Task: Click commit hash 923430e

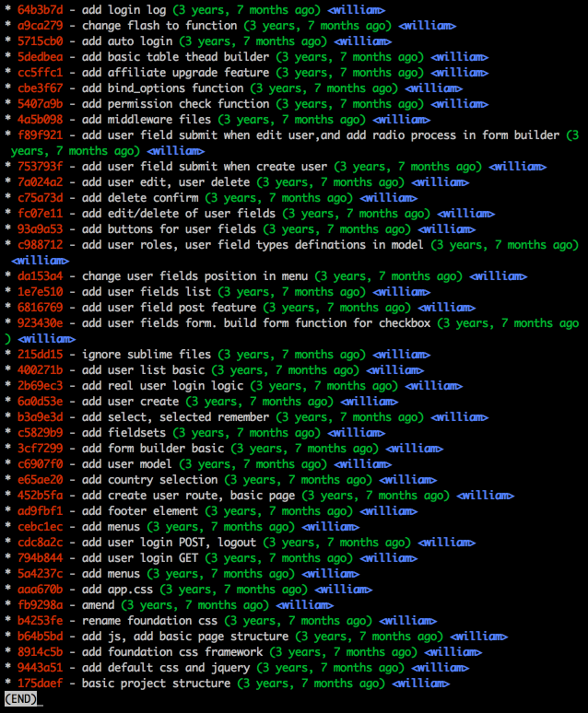Action: [40, 322]
